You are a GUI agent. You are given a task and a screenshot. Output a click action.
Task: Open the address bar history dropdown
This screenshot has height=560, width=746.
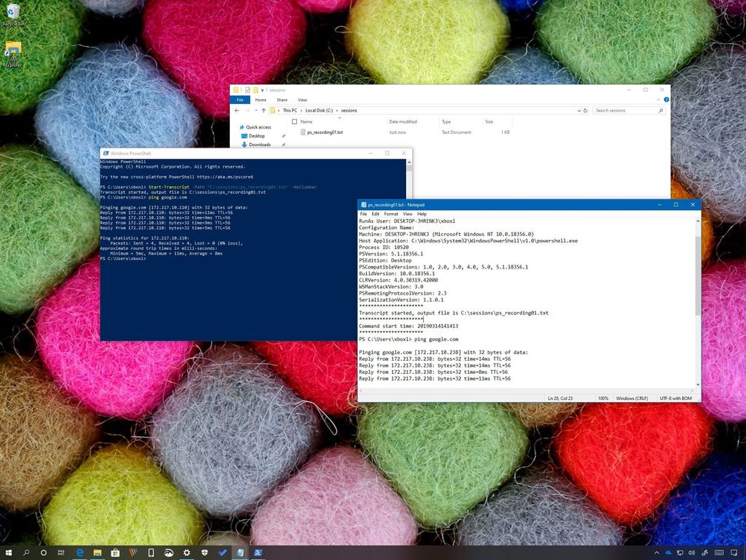click(578, 110)
